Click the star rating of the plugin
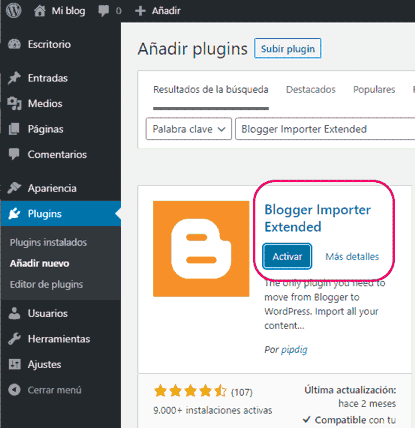Image resolution: width=415 pixels, height=428 pixels. point(190,391)
